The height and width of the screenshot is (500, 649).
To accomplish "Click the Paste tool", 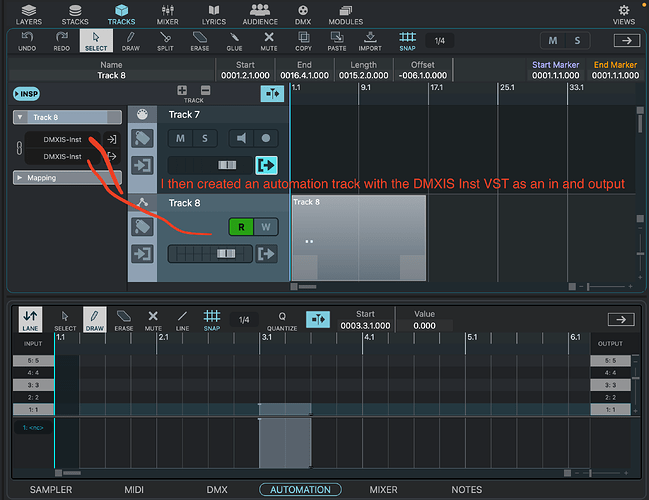I will (x=337, y=41).
